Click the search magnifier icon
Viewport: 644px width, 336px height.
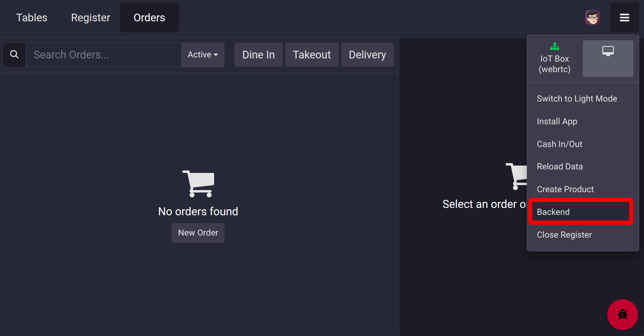coord(14,55)
